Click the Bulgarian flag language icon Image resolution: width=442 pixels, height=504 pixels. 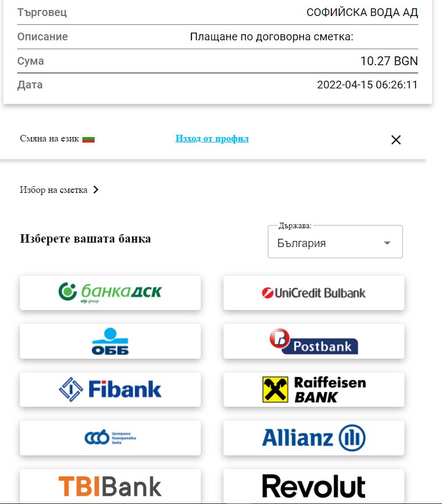[x=89, y=139]
